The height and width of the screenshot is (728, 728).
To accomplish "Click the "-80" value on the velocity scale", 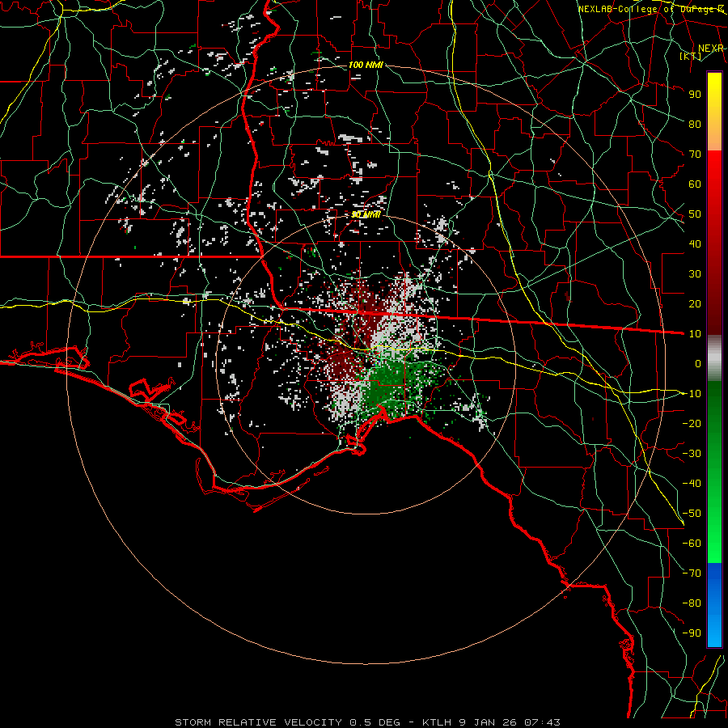I will [692, 603].
